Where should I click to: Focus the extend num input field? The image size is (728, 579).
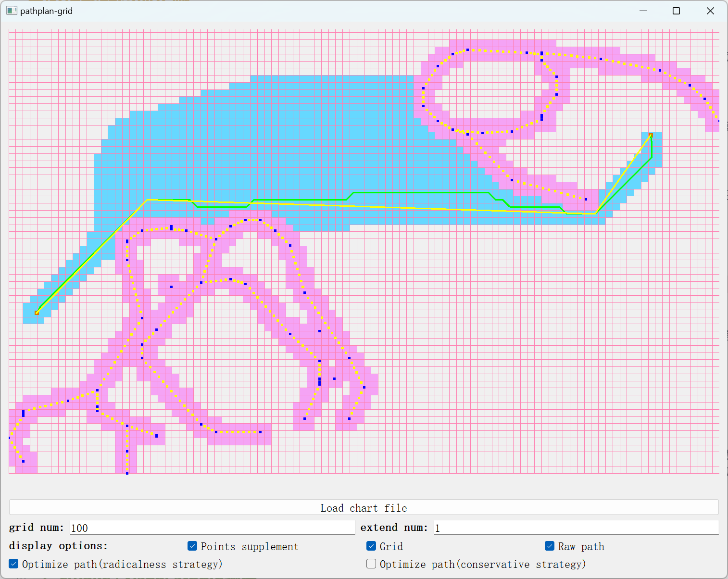click(x=576, y=528)
